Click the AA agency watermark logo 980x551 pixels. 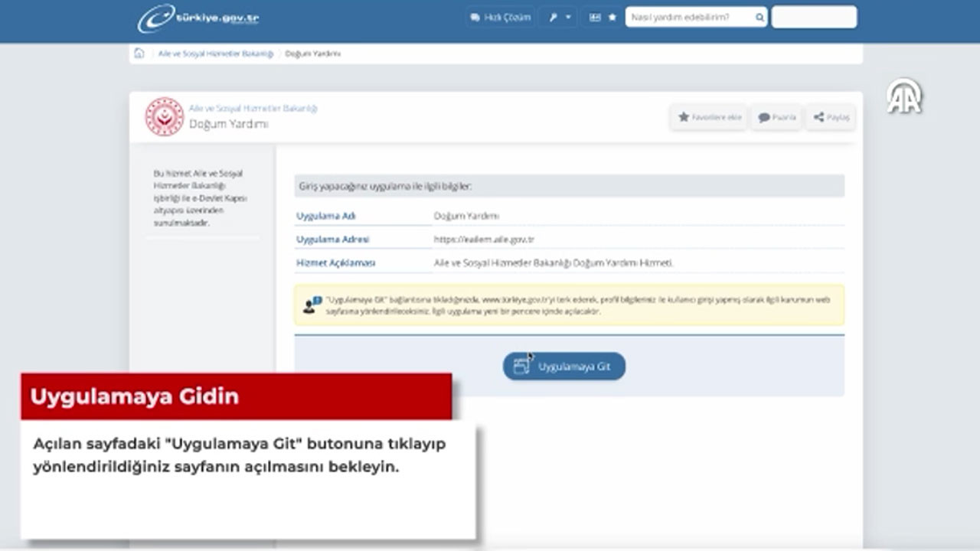[904, 97]
